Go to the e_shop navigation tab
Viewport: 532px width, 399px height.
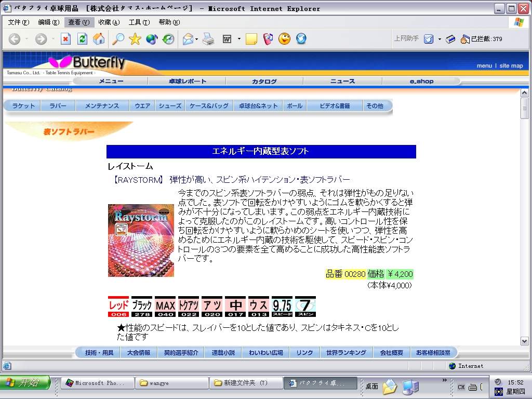421,81
